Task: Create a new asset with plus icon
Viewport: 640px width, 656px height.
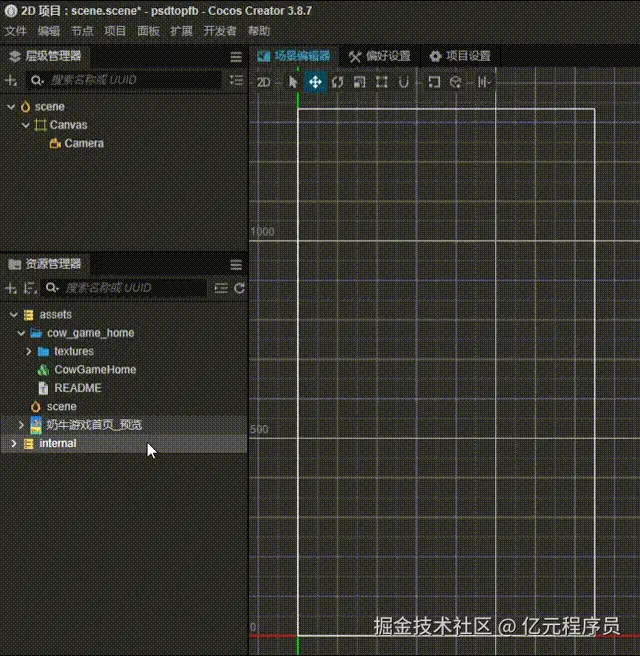Action: 10,288
